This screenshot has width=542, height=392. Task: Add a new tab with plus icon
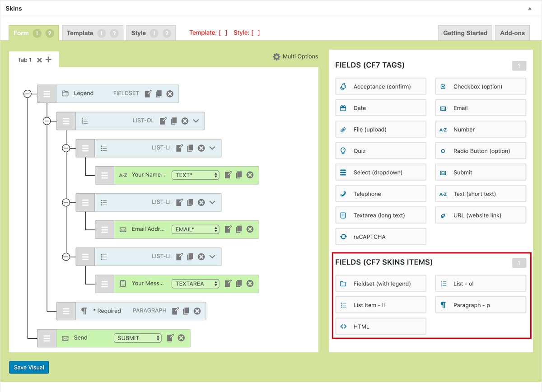[x=49, y=60]
